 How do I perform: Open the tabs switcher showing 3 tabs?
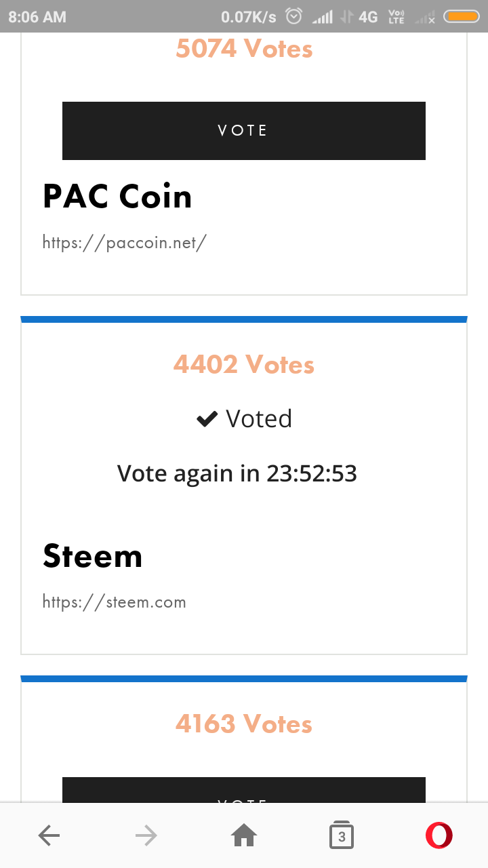[x=342, y=835]
